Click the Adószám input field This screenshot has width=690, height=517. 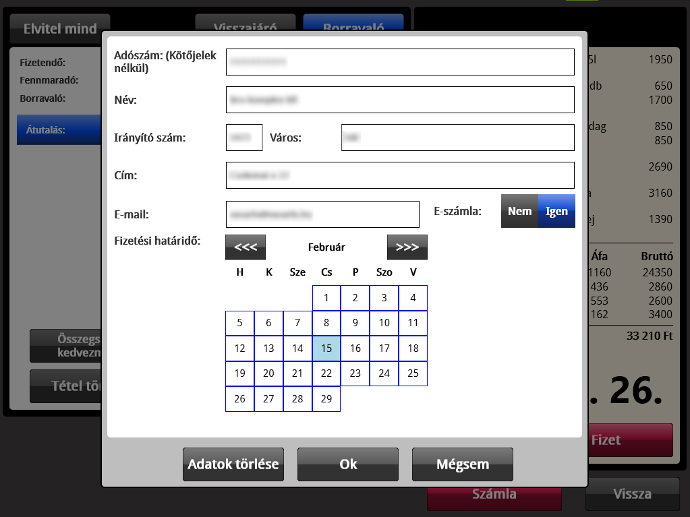coord(400,62)
